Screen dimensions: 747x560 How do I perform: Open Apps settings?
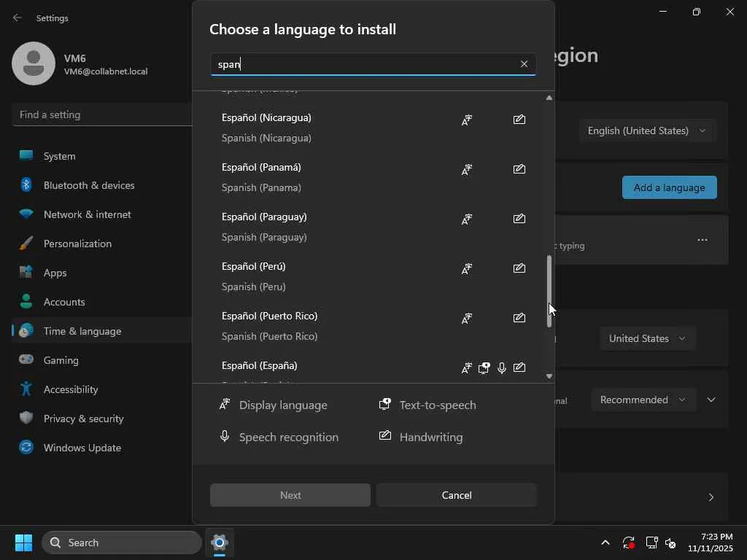click(x=102, y=273)
